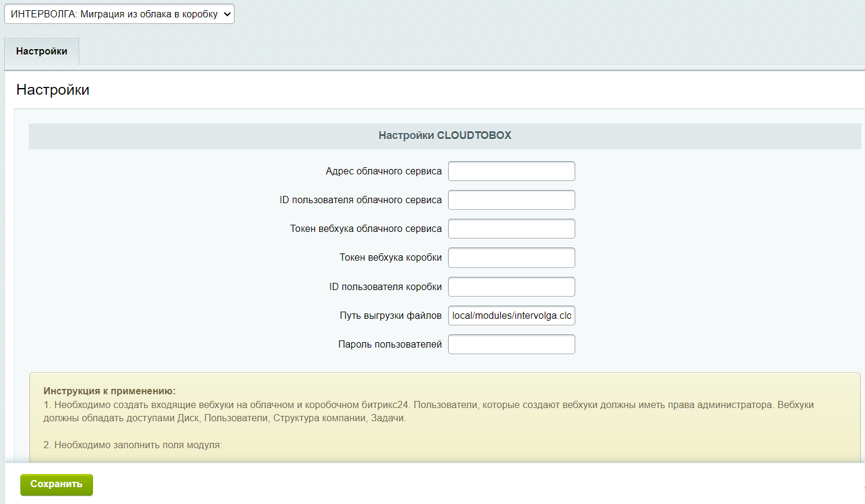Select the Токен вебхука облачного сервиса field

511,229
